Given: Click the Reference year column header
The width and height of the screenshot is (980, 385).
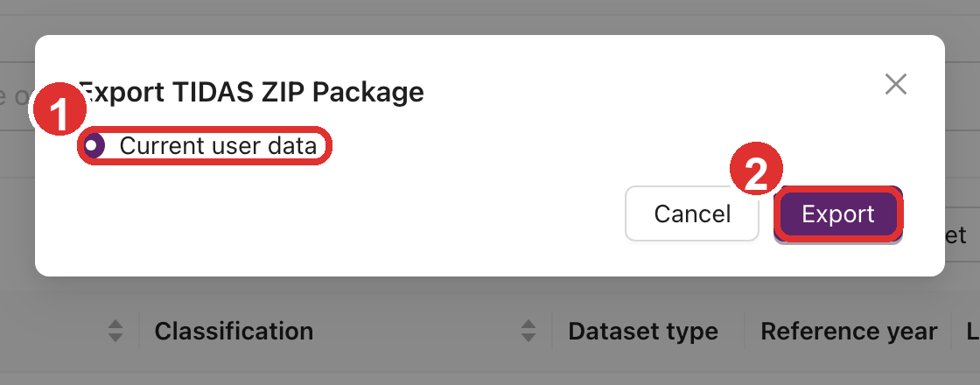Looking at the screenshot, I should (x=849, y=332).
